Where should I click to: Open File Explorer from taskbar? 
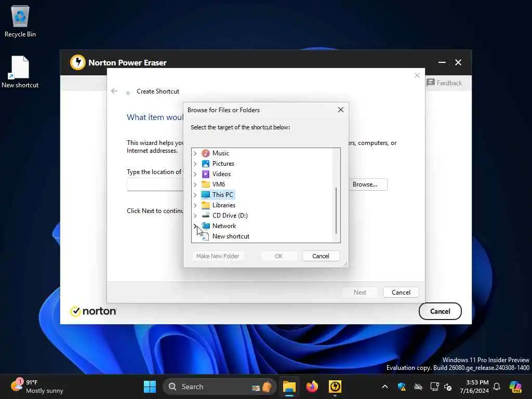[289, 387]
